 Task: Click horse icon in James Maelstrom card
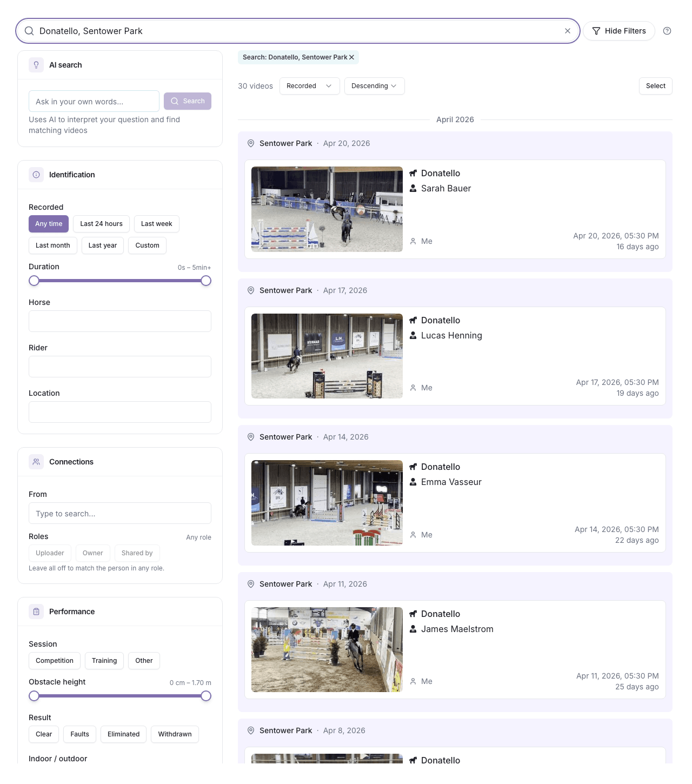click(x=413, y=614)
